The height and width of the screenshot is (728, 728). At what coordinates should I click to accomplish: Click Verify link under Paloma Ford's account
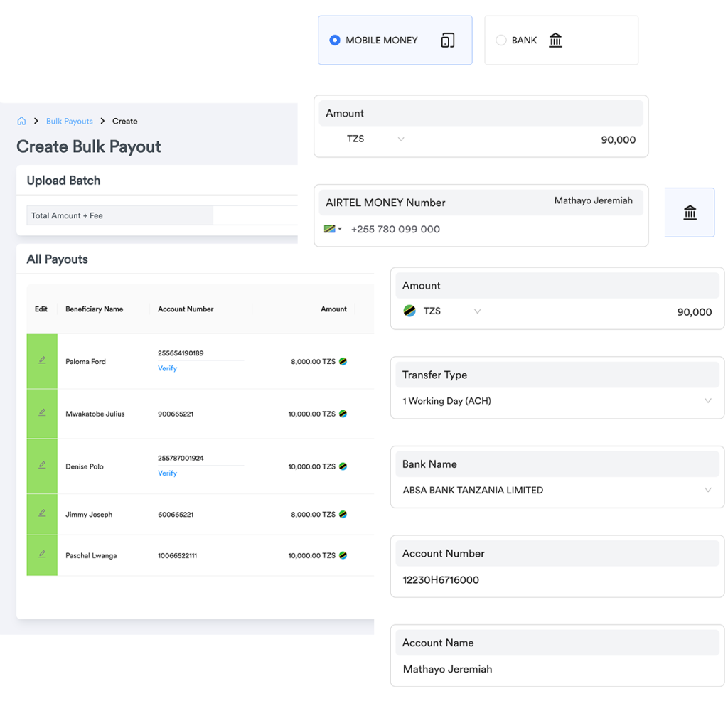[167, 368]
